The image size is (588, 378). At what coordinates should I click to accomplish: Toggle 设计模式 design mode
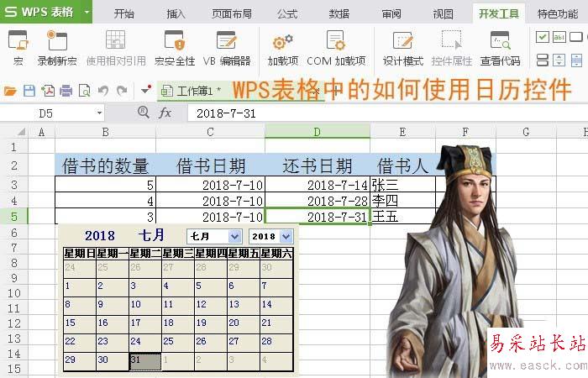click(x=402, y=48)
